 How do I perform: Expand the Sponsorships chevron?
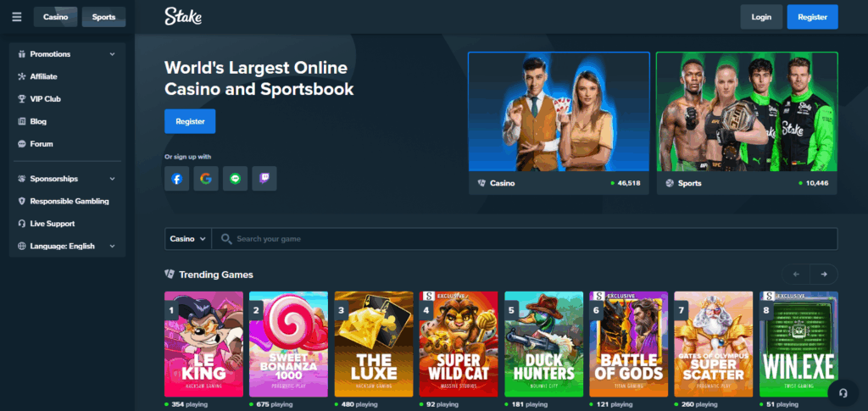(113, 179)
